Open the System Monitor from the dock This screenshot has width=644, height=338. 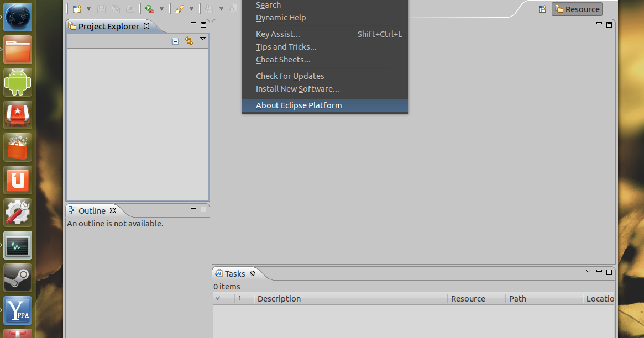coord(17,245)
